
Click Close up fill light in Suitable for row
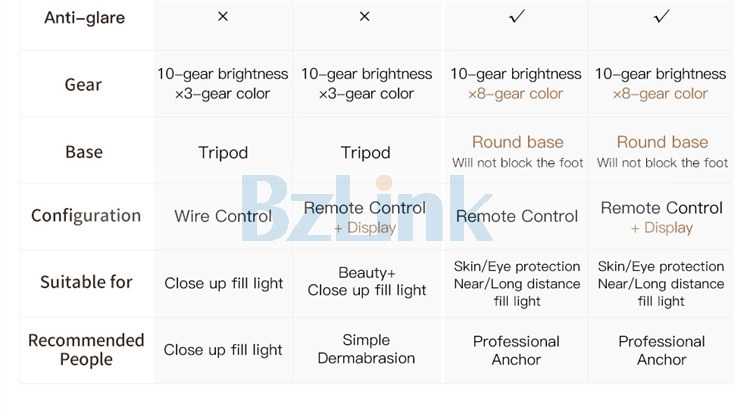(x=224, y=283)
